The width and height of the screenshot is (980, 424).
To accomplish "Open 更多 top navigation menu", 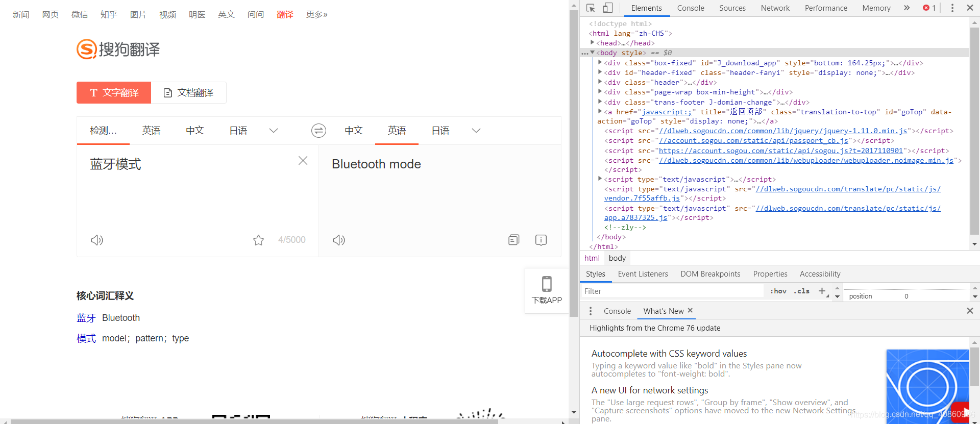I will pos(316,14).
